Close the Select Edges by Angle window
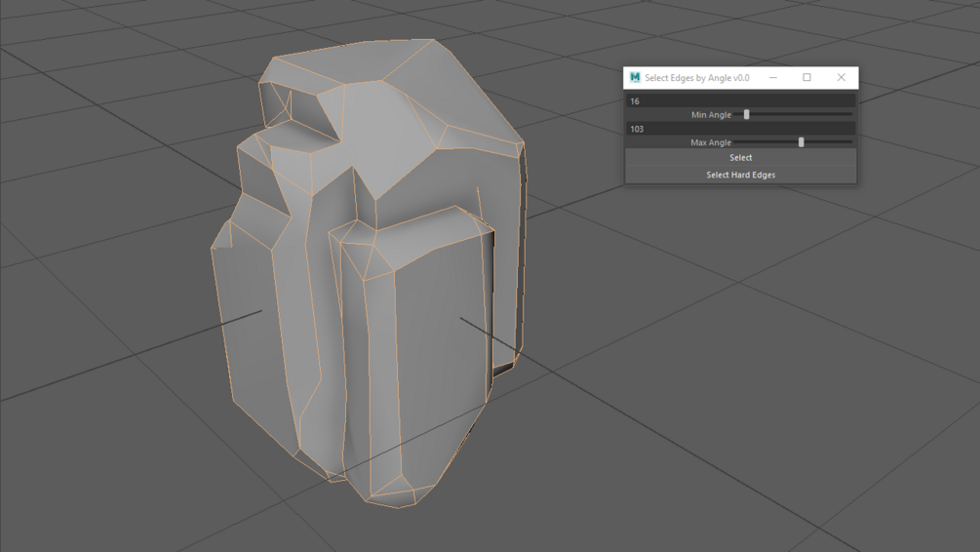This screenshot has height=552, width=980. pyautogui.click(x=842, y=77)
